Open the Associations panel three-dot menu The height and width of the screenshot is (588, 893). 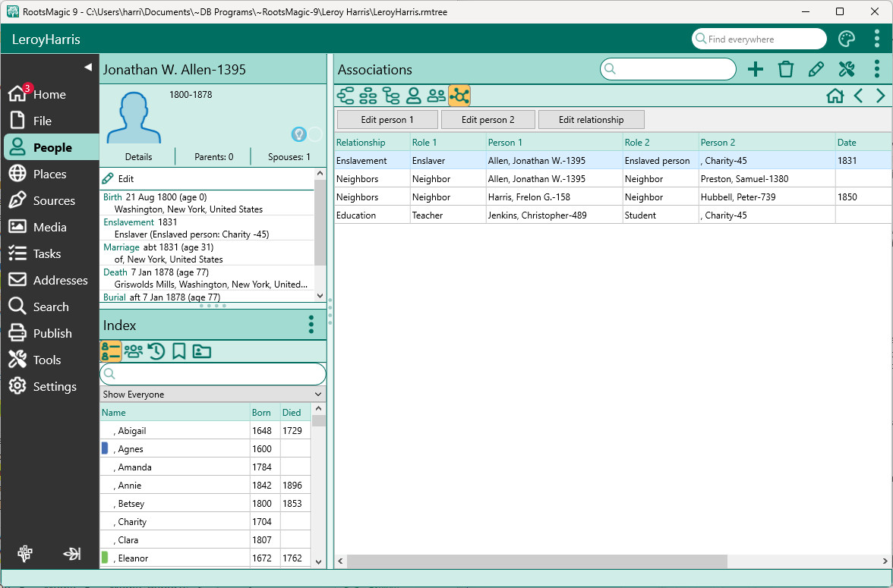(x=877, y=70)
